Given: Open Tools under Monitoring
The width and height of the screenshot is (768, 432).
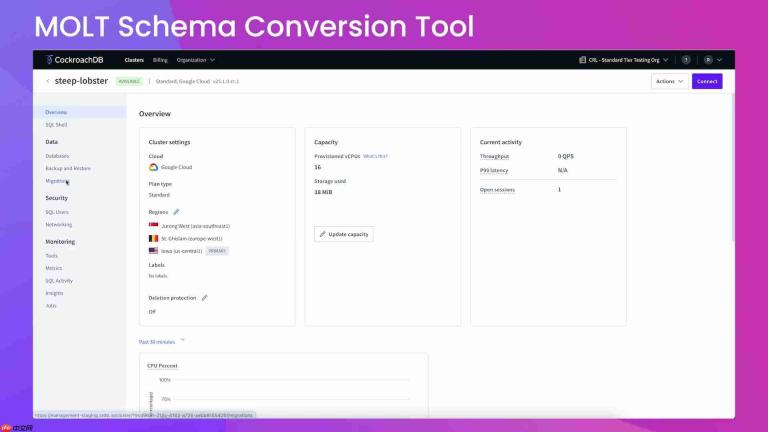Looking at the screenshot, I should 51,256.
